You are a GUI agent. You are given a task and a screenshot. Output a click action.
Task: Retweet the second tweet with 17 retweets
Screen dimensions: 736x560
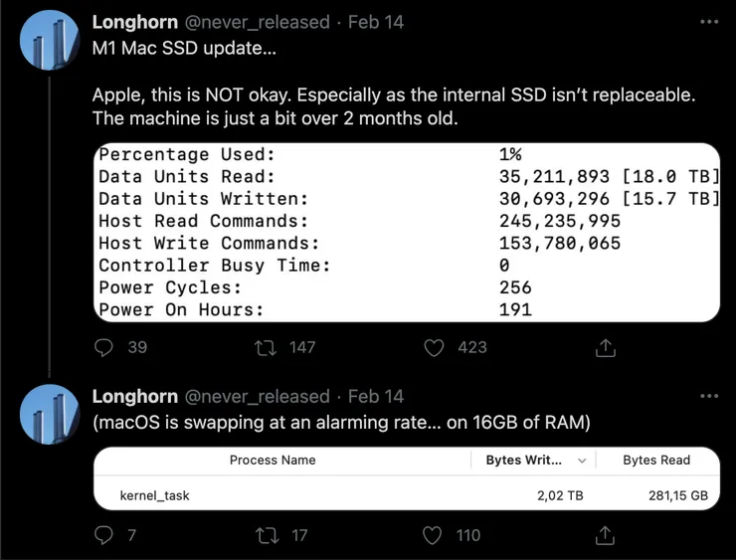(x=267, y=535)
